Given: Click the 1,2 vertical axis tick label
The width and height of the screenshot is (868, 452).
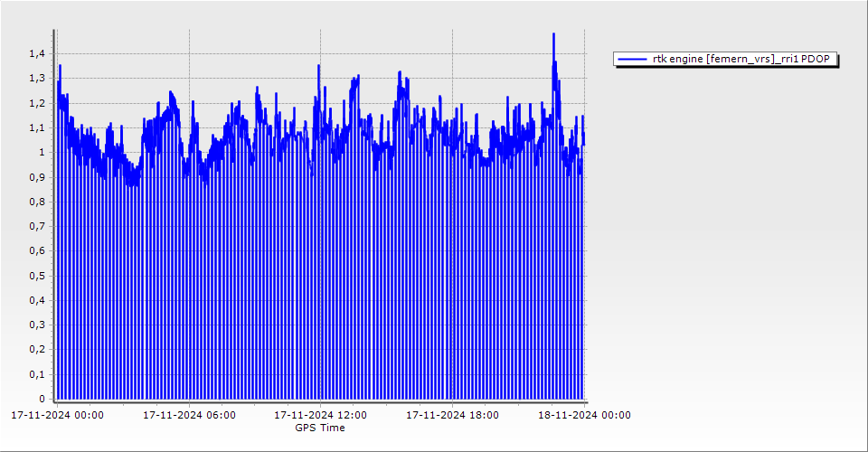Looking at the screenshot, I should point(35,103).
